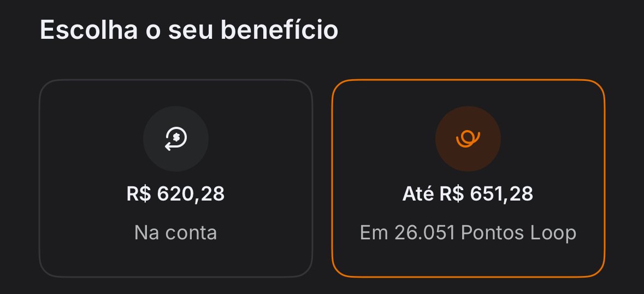Click the "Na conta" label
Viewport: 644px width, 294px height.
click(176, 233)
